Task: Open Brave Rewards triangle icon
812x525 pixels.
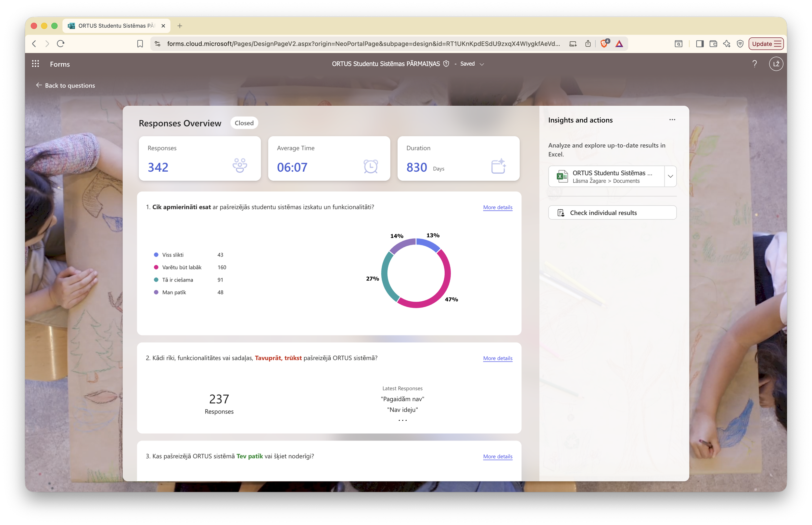Action: [x=619, y=44]
